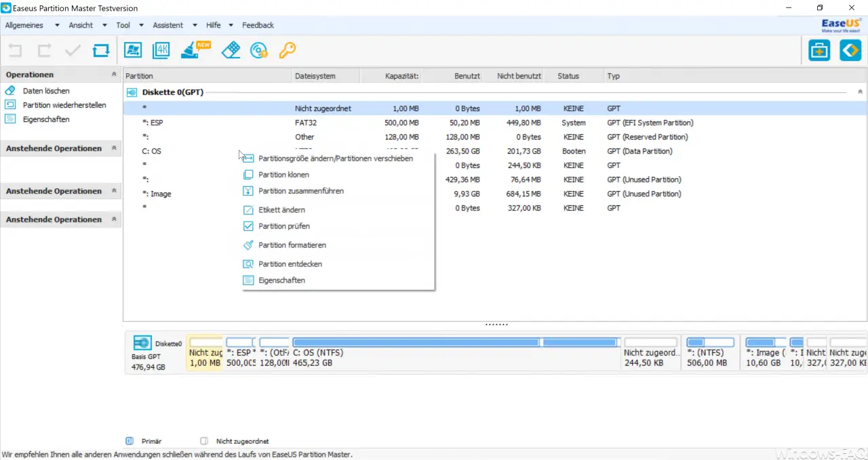Click the Partition wiederherstellen link
Image resolution: width=868 pixels, height=460 pixels.
pyautogui.click(x=64, y=105)
